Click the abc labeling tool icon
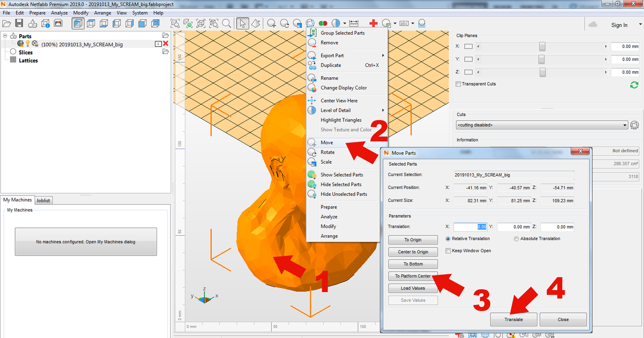The height and width of the screenshot is (338, 644). click(404, 23)
